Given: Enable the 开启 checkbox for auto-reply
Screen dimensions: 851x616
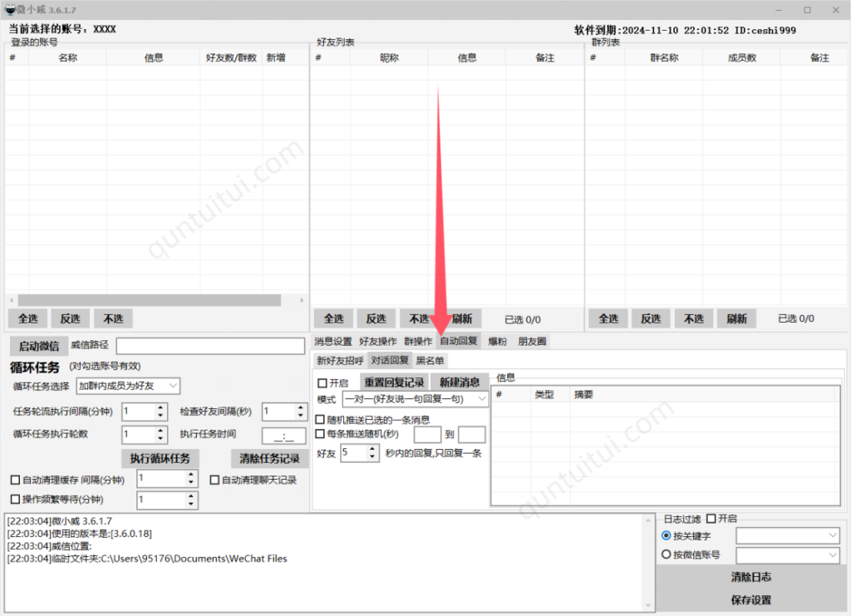Looking at the screenshot, I should pos(322,382).
